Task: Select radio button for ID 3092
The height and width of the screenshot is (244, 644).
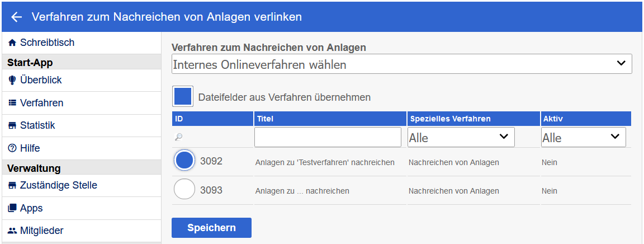Action: point(184,161)
